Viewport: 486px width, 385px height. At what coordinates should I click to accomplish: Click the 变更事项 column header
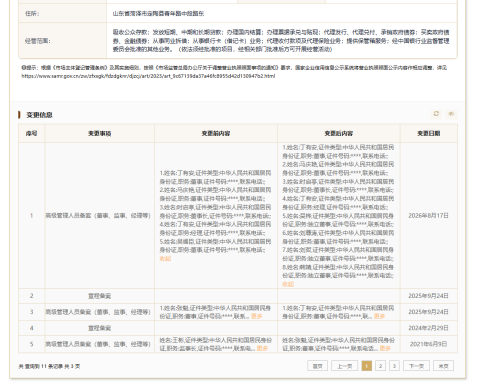[100, 133]
